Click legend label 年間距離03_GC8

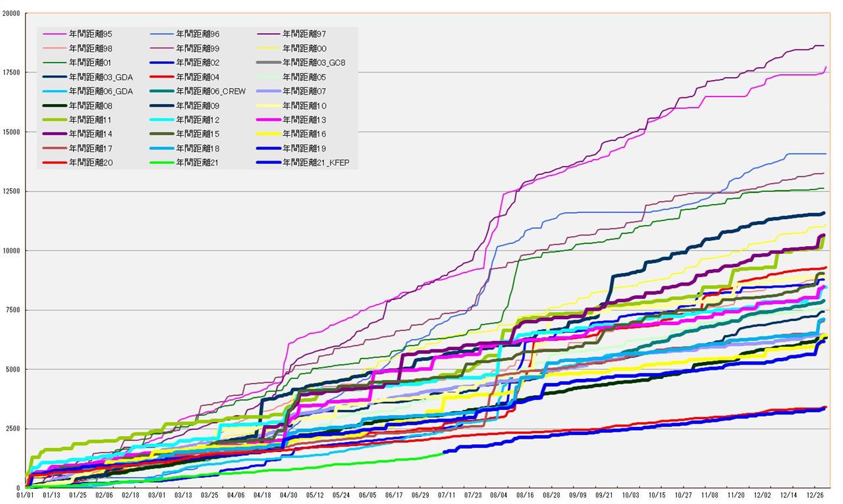pyautogui.click(x=314, y=63)
